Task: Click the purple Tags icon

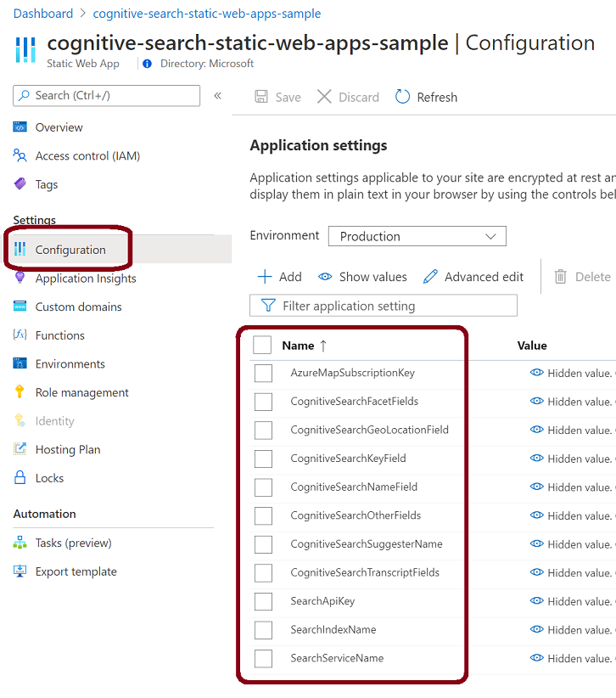Action: click(x=20, y=184)
